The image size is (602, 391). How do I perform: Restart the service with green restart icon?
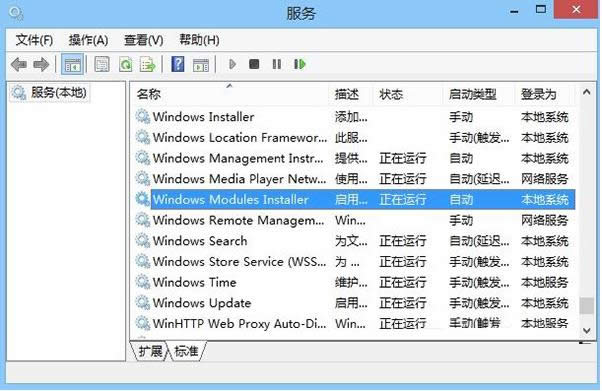(299, 64)
